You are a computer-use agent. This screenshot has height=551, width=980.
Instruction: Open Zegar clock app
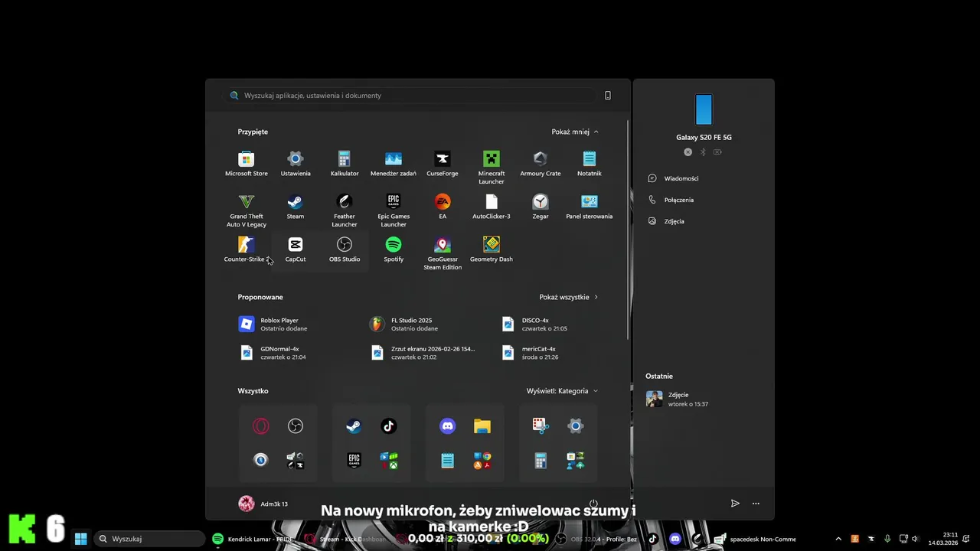pos(541,207)
